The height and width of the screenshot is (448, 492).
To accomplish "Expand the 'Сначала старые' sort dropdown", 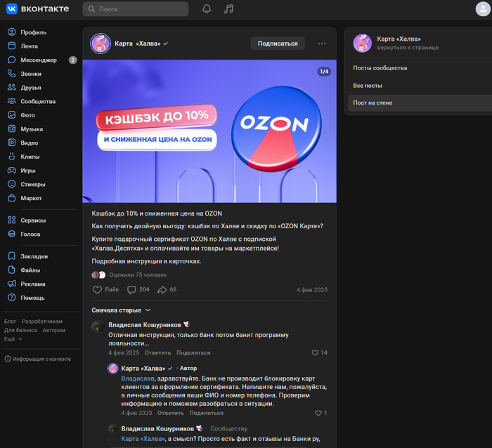I will point(121,310).
